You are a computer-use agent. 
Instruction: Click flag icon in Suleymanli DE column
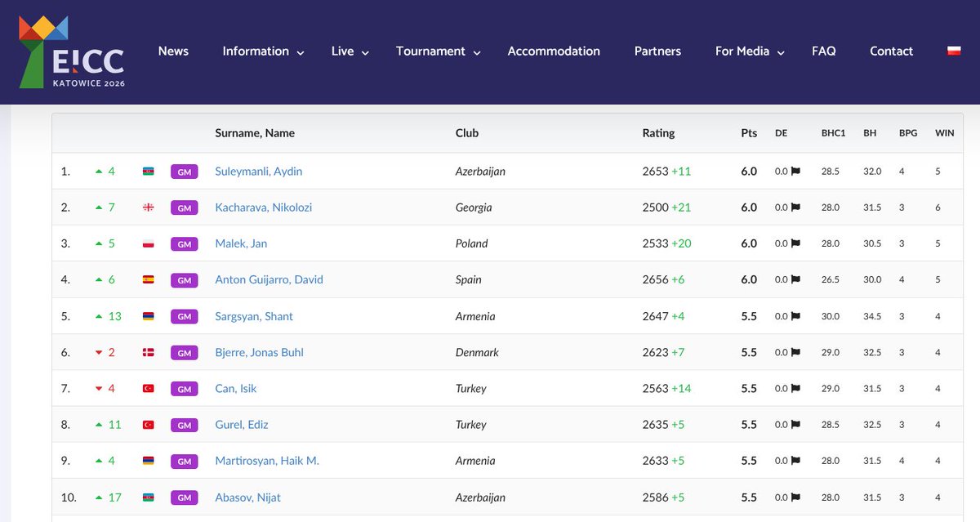(x=795, y=172)
